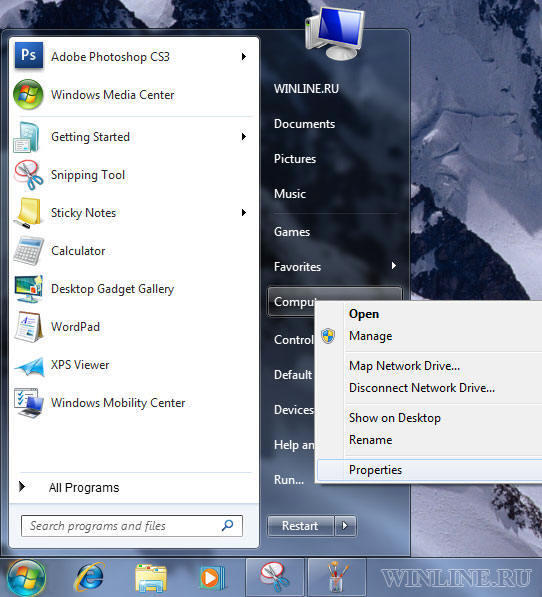Click the Windows Media Center label

[x=113, y=94]
